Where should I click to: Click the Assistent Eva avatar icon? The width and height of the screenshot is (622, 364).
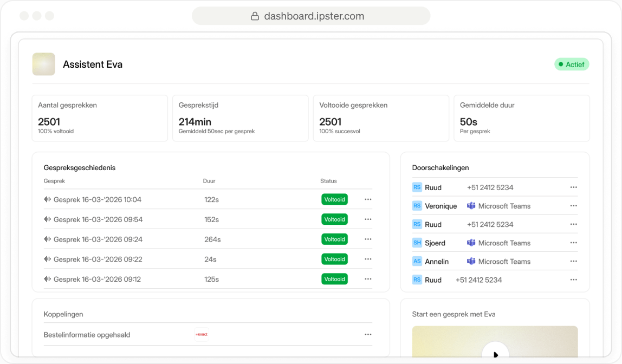coord(43,64)
